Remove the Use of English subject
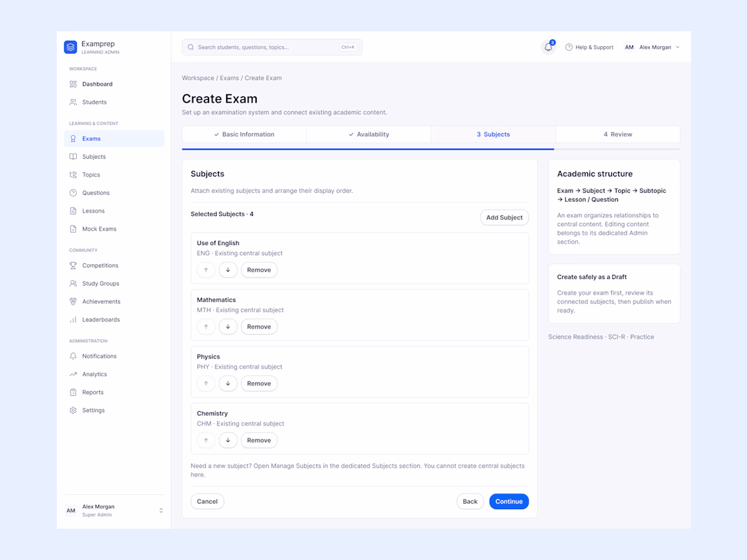 [259, 270]
